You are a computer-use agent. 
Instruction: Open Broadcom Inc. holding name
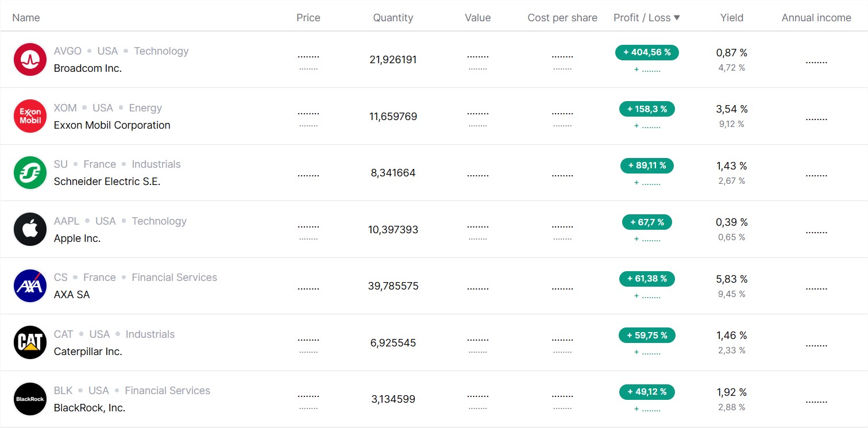pos(88,68)
